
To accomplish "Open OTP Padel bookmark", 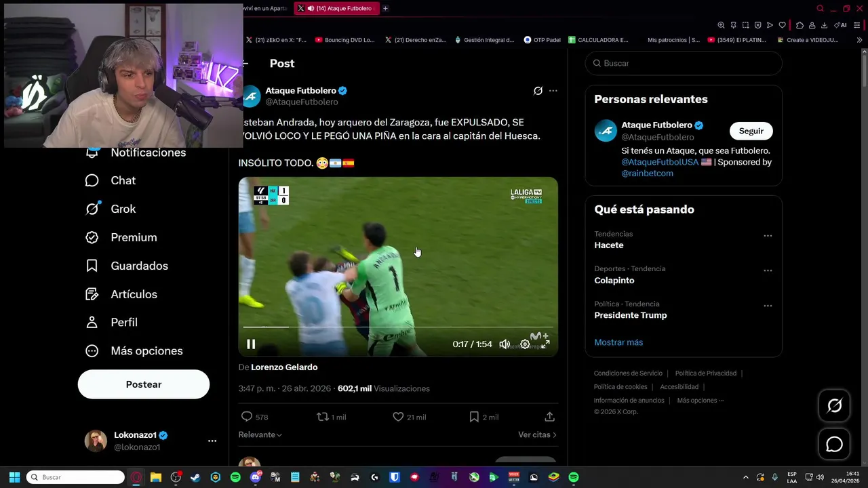I will point(542,40).
